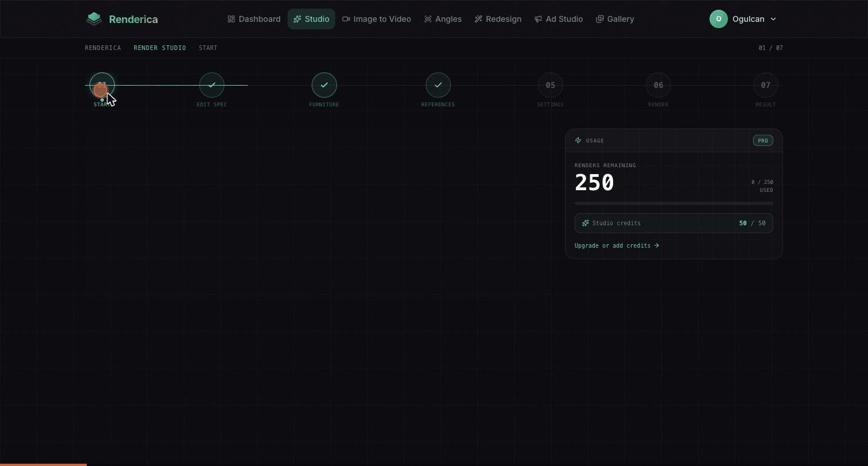The width and height of the screenshot is (868, 466).
Task: Click the green O user avatar
Action: pyautogui.click(x=719, y=19)
